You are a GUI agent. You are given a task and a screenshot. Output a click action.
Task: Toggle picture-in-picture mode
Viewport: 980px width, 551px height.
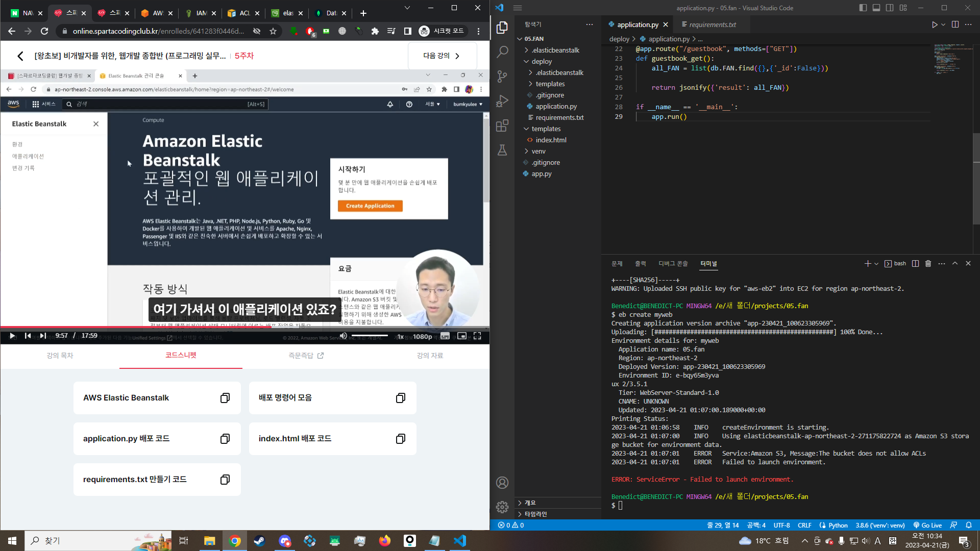(462, 336)
